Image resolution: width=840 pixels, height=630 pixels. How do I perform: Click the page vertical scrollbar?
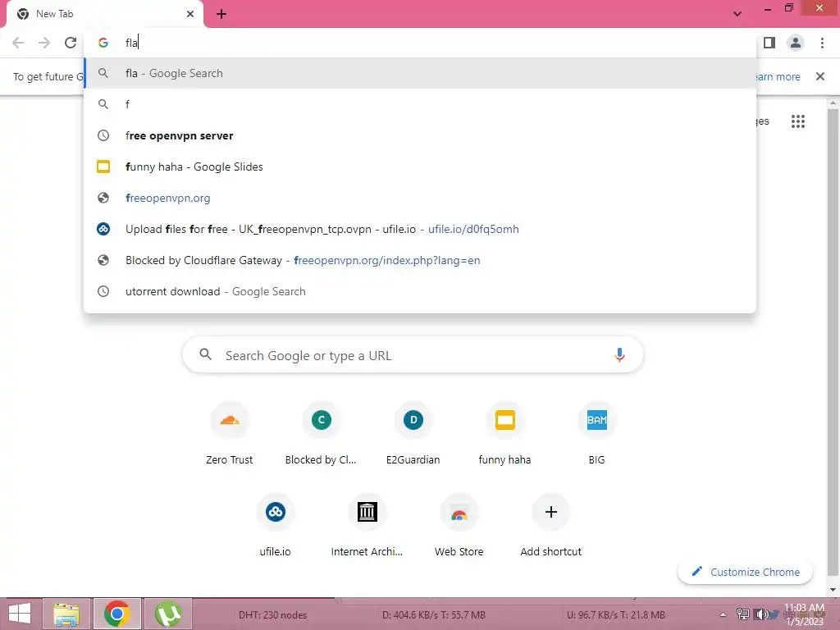(x=833, y=343)
